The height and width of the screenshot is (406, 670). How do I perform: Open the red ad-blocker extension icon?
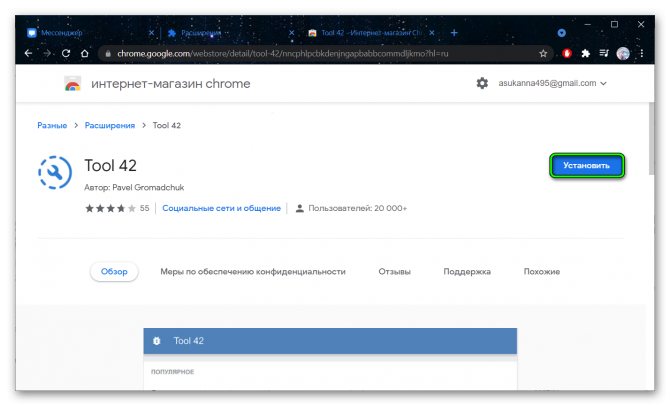[x=567, y=53]
